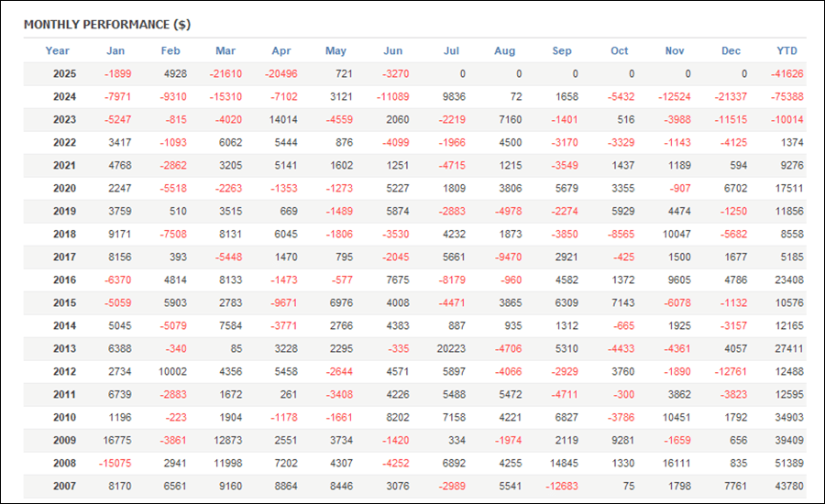Image resolution: width=825 pixels, height=504 pixels.
Task: Click the Dec column header
Action: click(x=731, y=51)
